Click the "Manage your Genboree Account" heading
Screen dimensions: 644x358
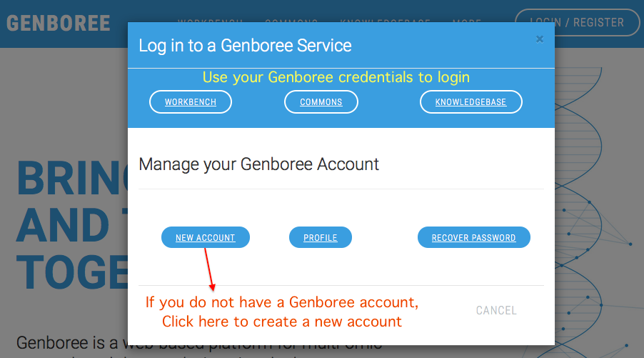[258, 164]
